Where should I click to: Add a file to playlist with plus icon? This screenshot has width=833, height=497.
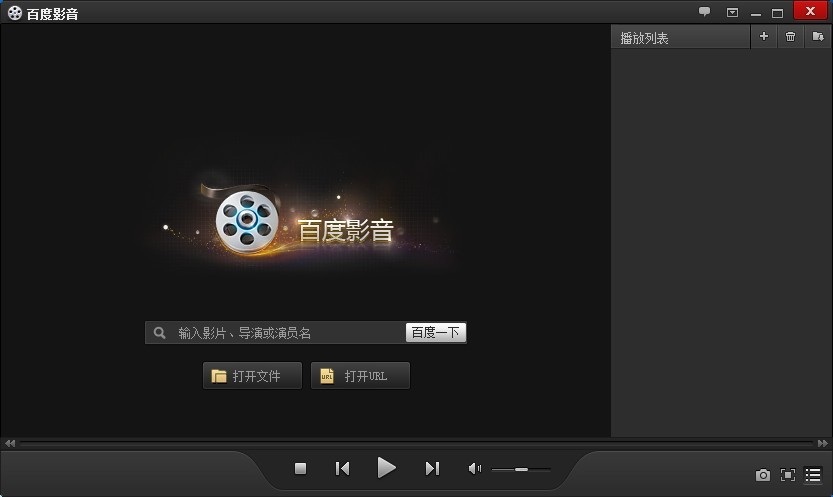(764, 37)
